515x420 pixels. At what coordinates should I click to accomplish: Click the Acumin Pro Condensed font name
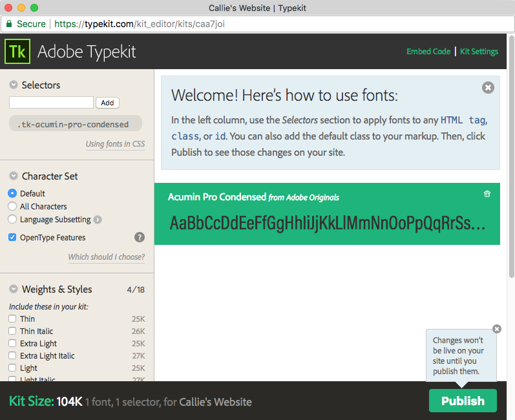pos(216,196)
